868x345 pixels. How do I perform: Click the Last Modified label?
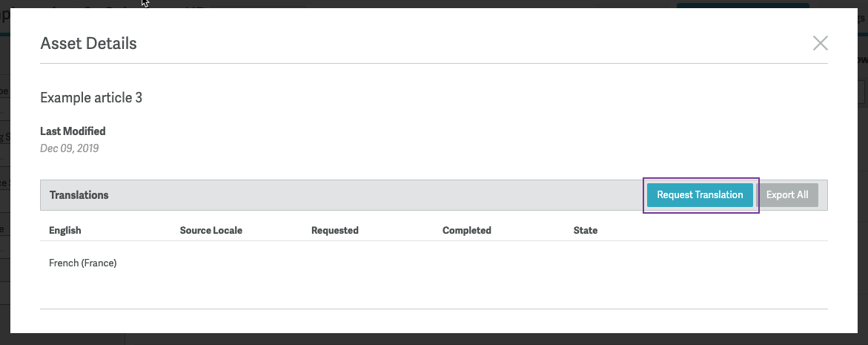73,131
